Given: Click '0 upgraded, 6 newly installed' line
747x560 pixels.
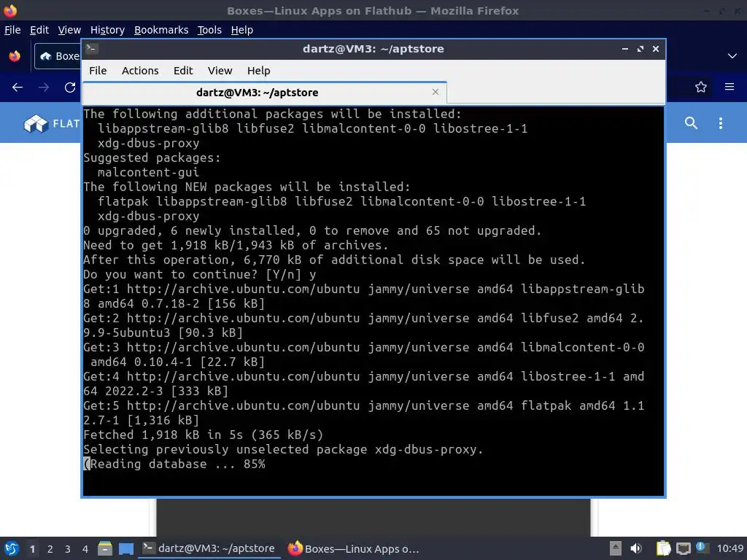Looking at the screenshot, I should point(312,230).
